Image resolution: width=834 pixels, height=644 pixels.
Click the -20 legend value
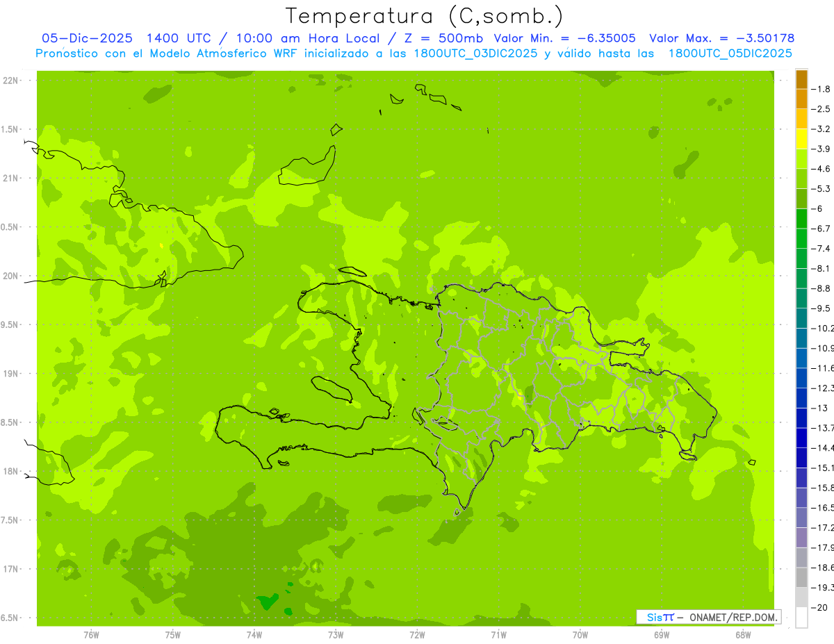tap(820, 607)
